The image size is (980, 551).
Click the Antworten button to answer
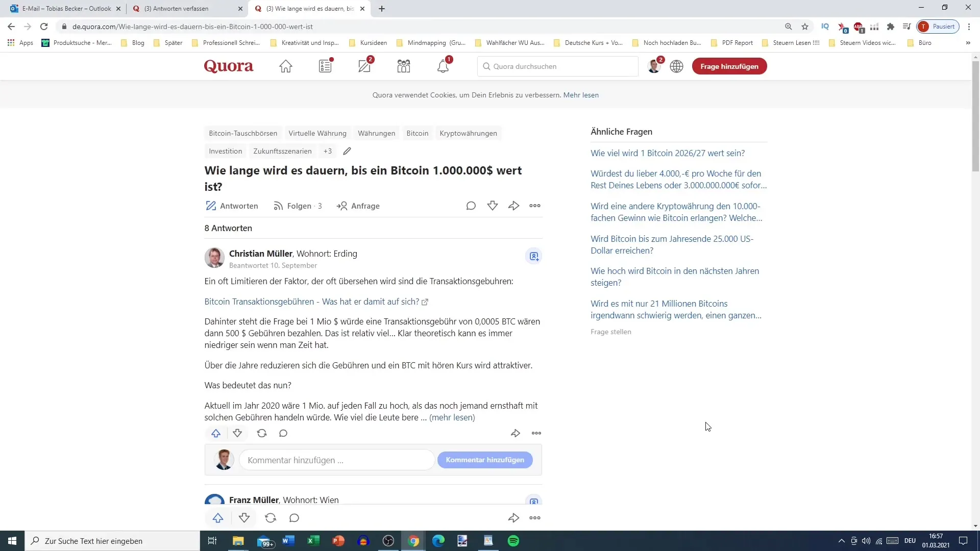tap(232, 206)
